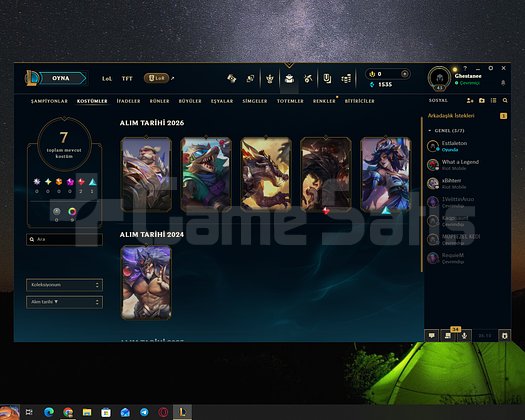This screenshot has height=420, width=525.
Task: Open the Store coins icon in top navigation
Action: 346,79
